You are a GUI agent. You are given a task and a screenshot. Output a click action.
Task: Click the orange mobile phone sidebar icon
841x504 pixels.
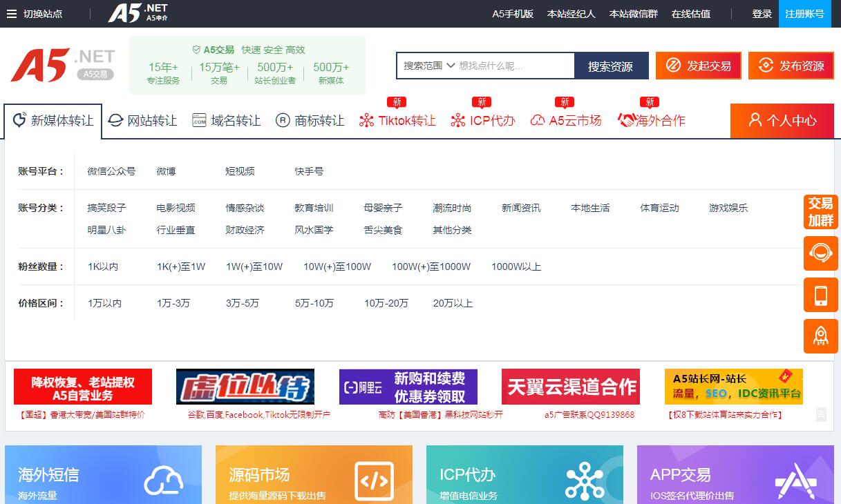coord(820,295)
